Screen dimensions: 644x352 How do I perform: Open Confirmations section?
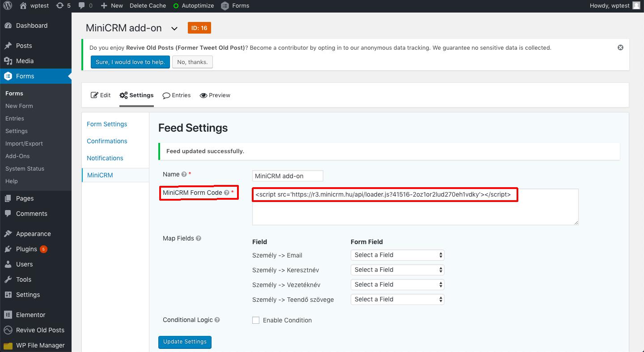click(107, 141)
